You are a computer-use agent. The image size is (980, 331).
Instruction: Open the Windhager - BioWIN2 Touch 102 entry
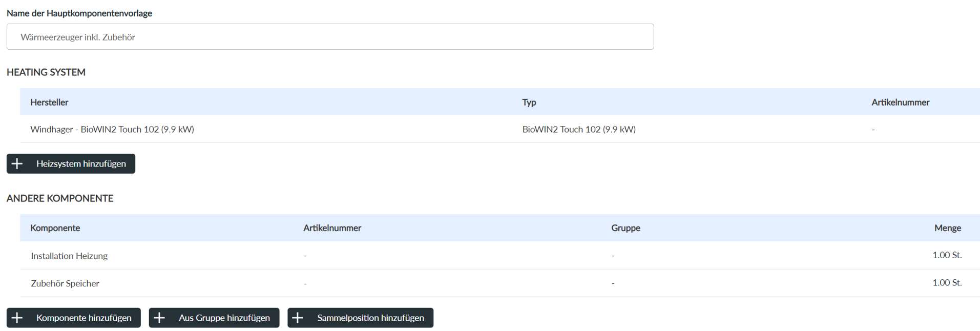(x=112, y=130)
